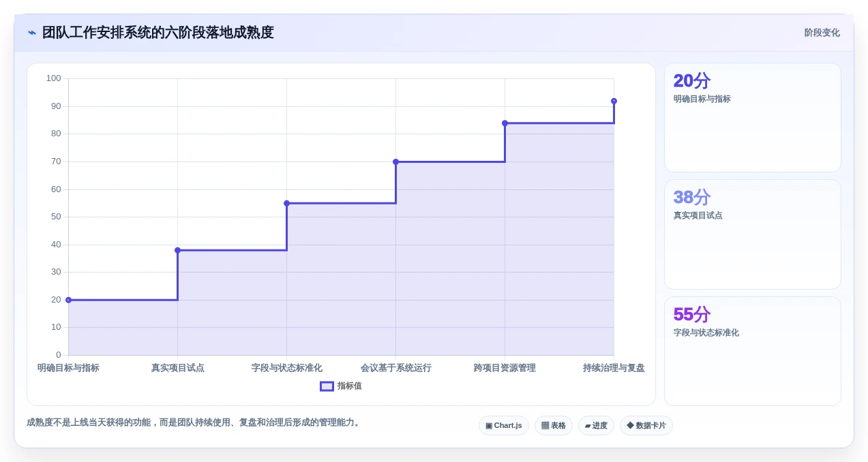
Task: Click the title 团队工作安排系统的六阶段落地成熟度
Action: [x=158, y=33]
